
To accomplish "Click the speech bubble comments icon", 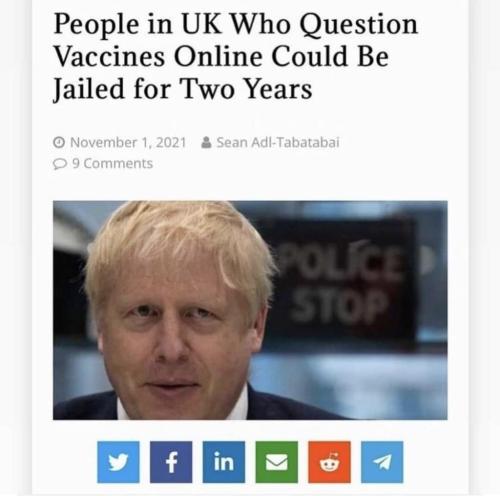I will click(x=60, y=164).
